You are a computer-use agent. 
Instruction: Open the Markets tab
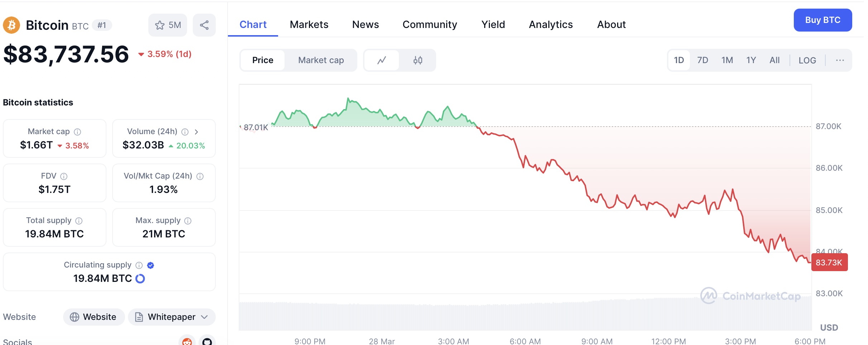pos(309,24)
